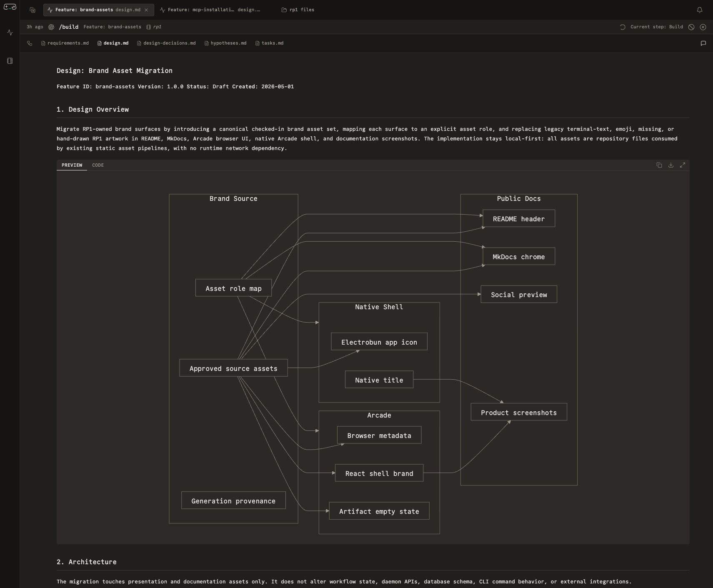Viewport: 713px width, 588px height.
Task: Click the close-all-tabs icon
Action: [33, 10]
